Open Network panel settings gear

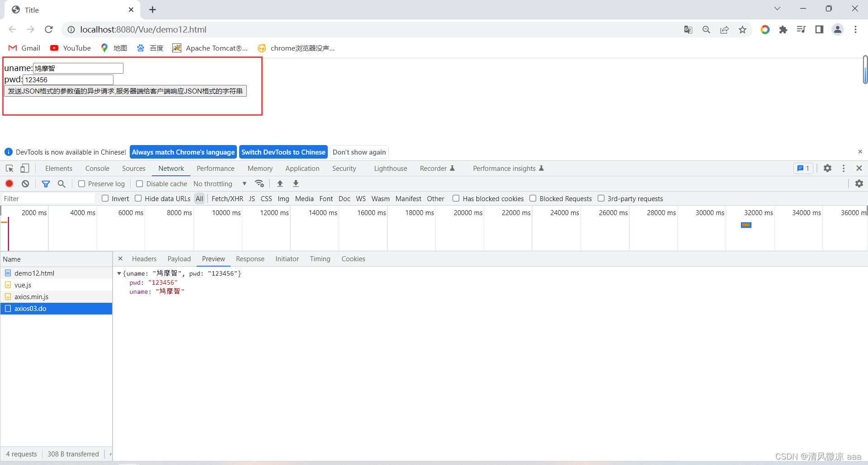(859, 183)
